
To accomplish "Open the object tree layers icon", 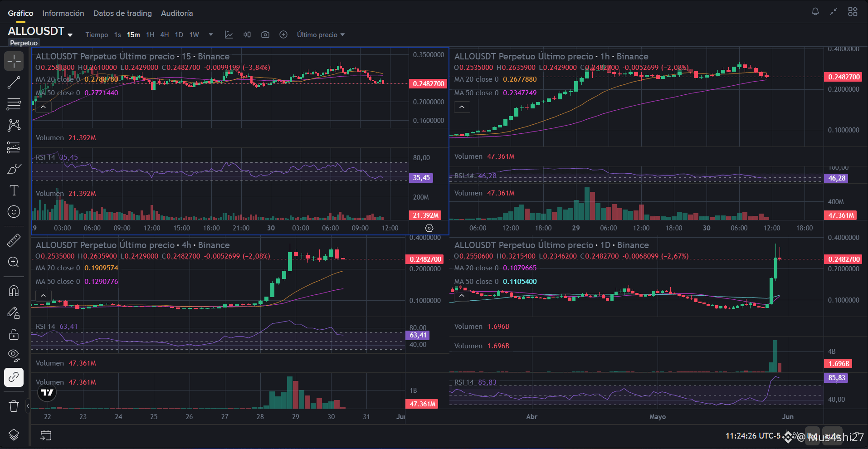I will [14, 435].
